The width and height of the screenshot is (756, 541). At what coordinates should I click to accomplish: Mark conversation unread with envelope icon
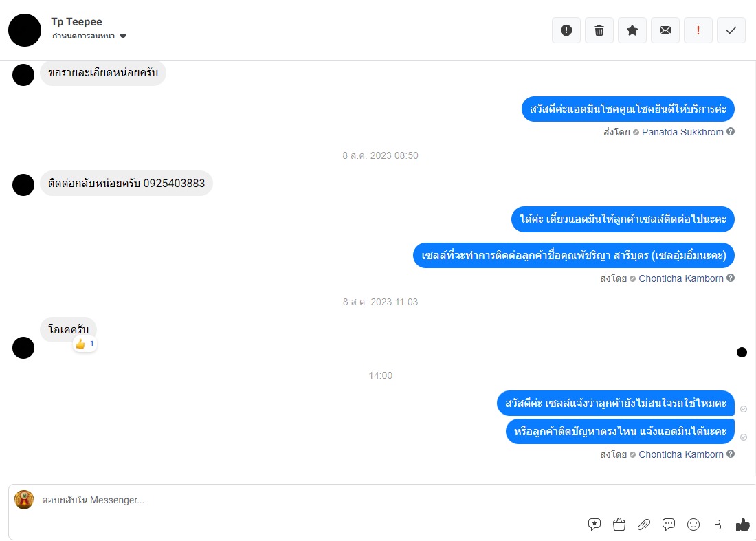click(665, 30)
